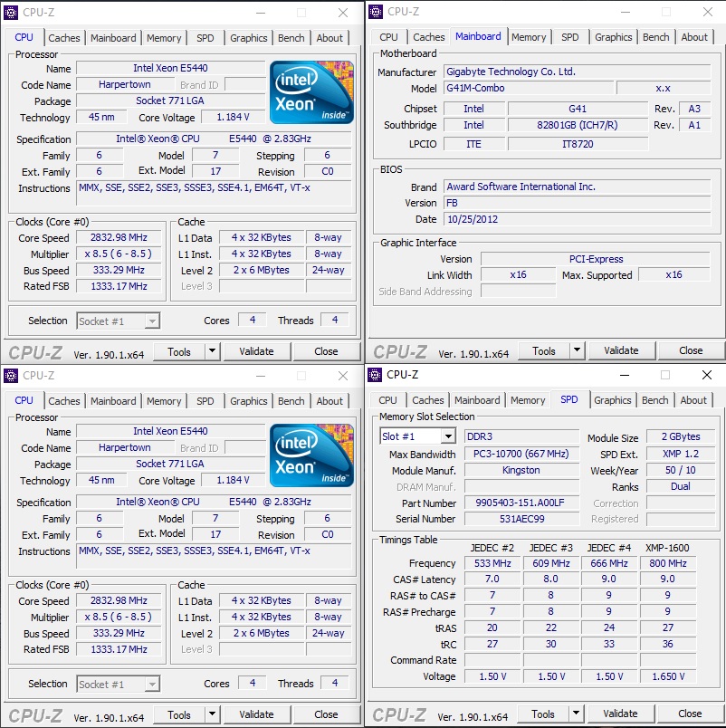The width and height of the screenshot is (726, 728).
Task: Click the JEDEC #3 frequency value 609 MHz
Action: 551,563
